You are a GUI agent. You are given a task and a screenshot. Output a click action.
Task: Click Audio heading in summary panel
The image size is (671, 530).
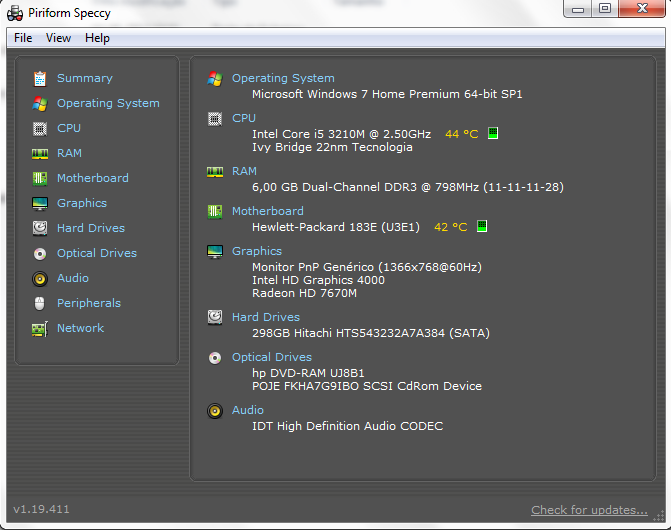(248, 410)
